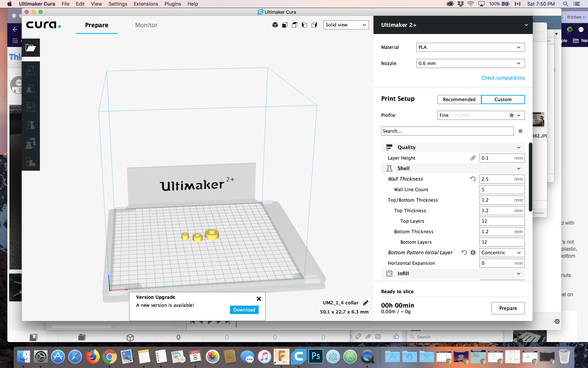Switch Print Setup to Custom mode
This screenshot has width=588, height=368.
503,99
